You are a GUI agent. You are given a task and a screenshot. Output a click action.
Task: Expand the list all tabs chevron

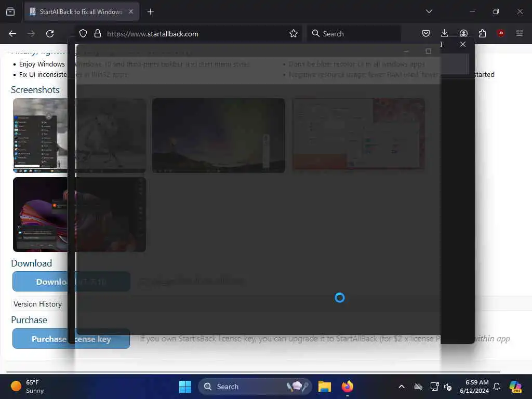(429, 11)
